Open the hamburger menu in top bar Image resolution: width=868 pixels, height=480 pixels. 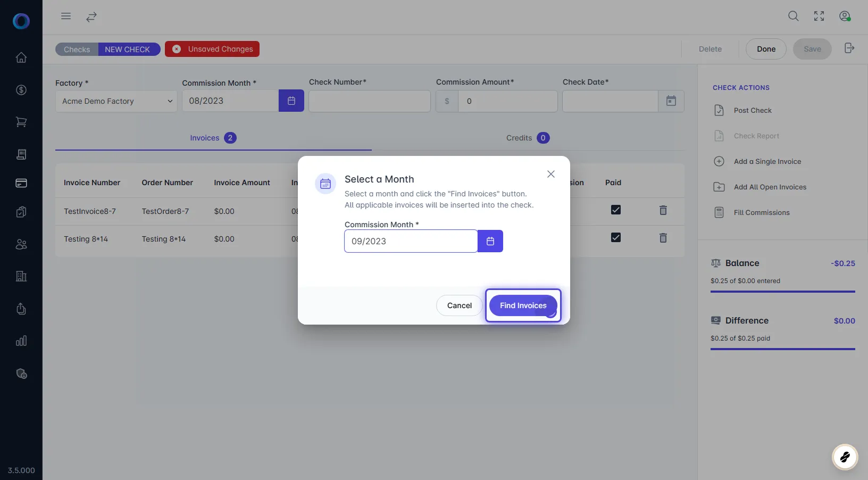[x=66, y=16]
